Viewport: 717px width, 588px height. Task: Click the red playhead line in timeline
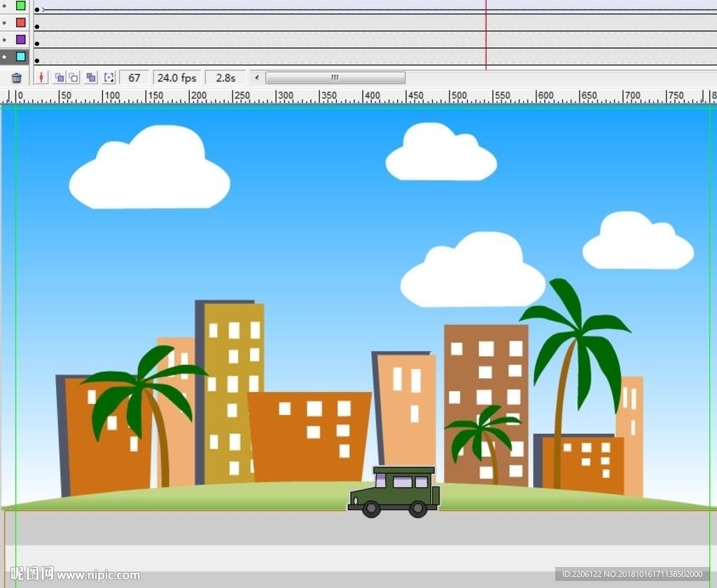[485, 35]
